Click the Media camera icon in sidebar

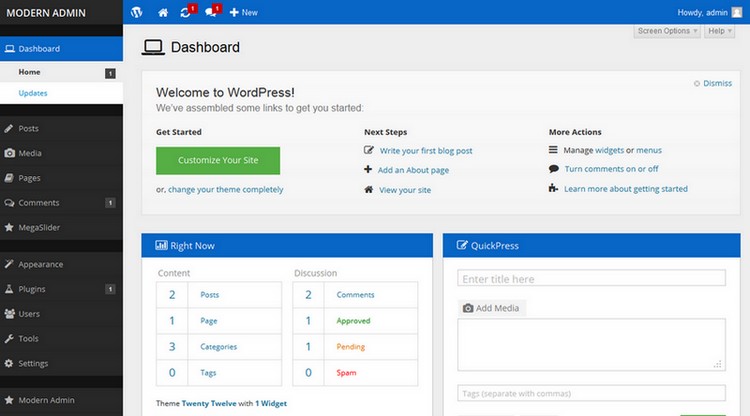click(10, 153)
